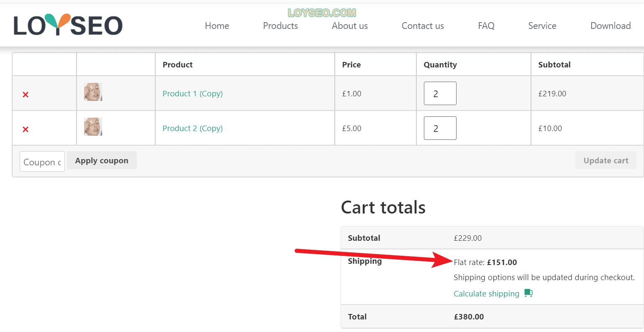
Task: Remove Product 2 (Copy) with red X
Action: 26,129
